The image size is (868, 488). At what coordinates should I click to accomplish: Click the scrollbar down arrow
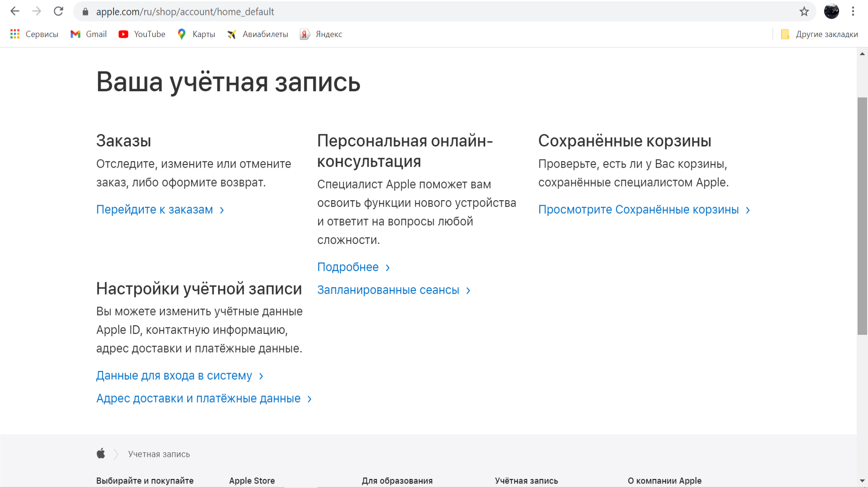coord(862,481)
